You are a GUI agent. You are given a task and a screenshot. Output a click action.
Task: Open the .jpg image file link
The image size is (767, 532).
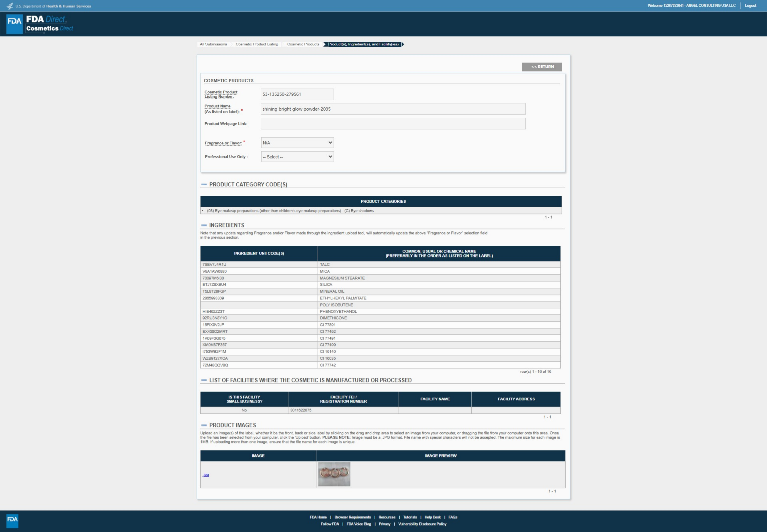[x=206, y=475]
